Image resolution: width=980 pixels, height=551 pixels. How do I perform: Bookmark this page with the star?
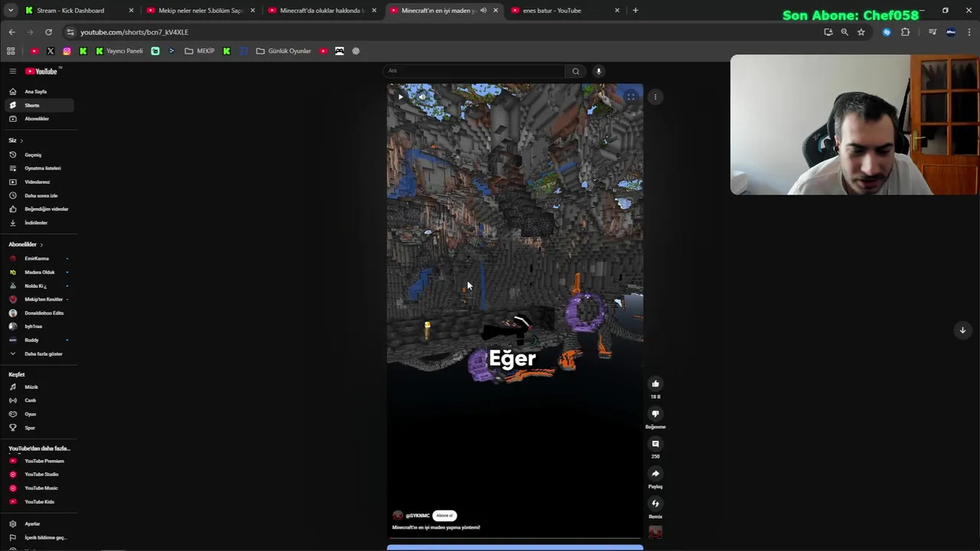click(x=861, y=32)
